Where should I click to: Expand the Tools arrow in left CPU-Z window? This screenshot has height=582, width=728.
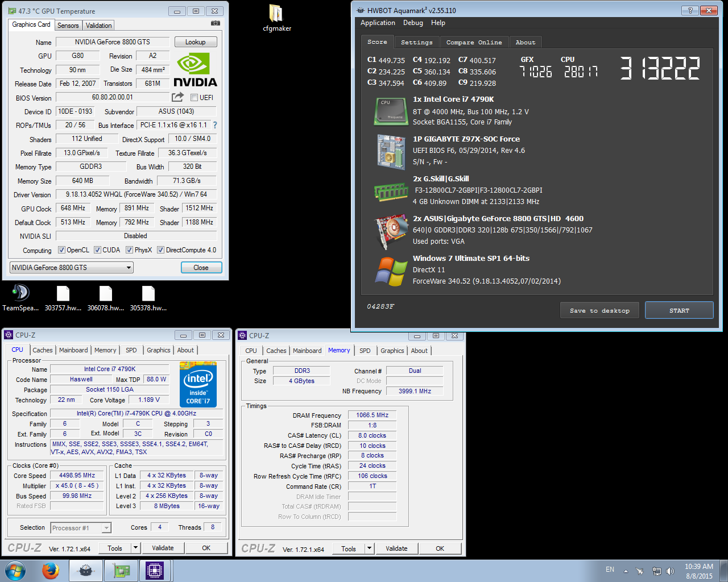point(135,548)
